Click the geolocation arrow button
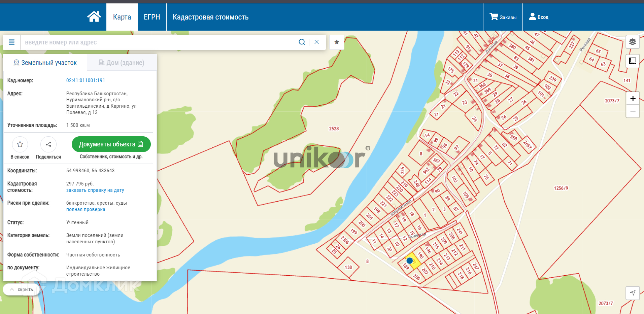Screen dimensions: 644x314 tap(632, 293)
